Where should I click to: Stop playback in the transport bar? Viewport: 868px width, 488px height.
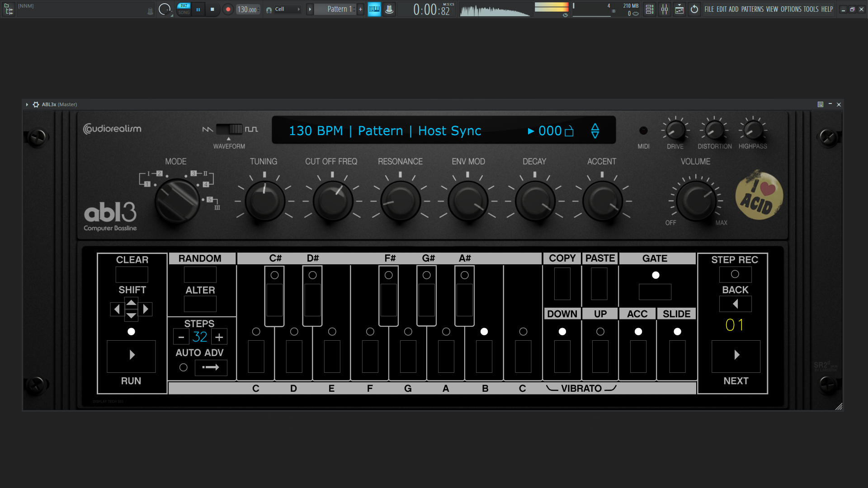click(x=212, y=9)
